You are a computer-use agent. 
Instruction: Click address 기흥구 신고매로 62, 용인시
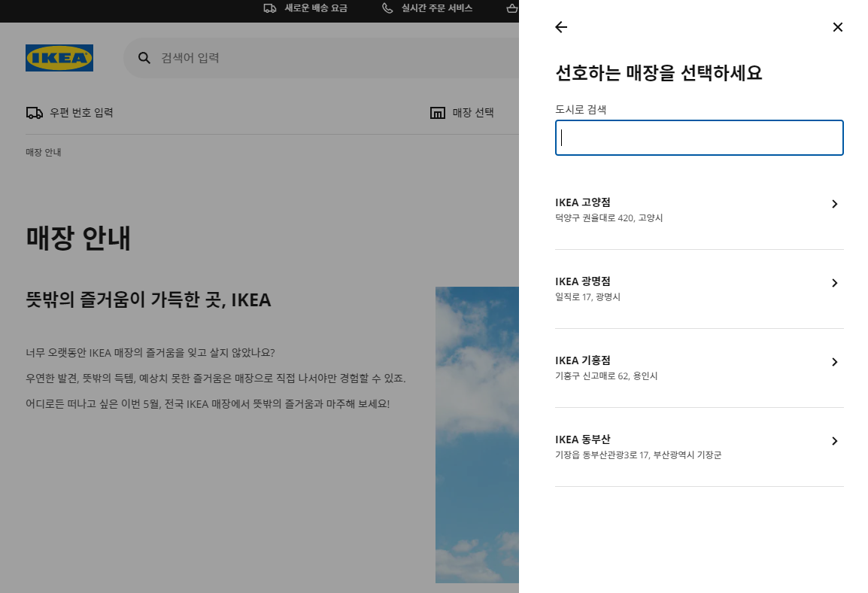click(x=606, y=376)
